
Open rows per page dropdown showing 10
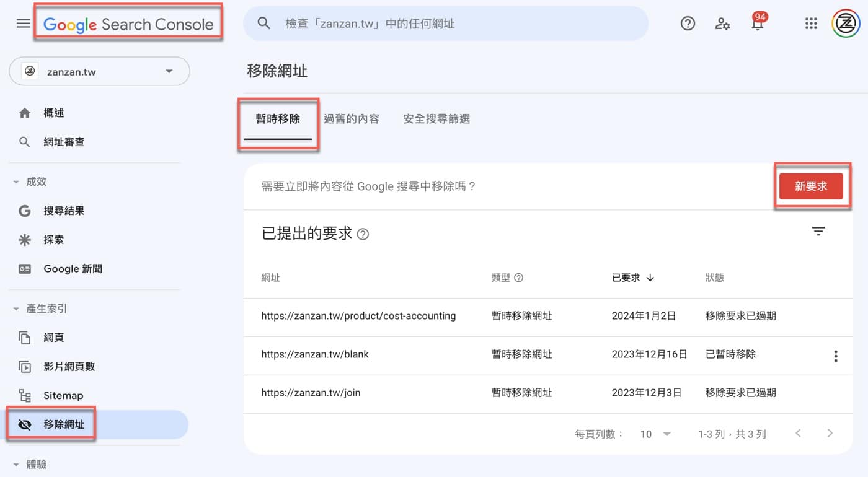[656, 434]
